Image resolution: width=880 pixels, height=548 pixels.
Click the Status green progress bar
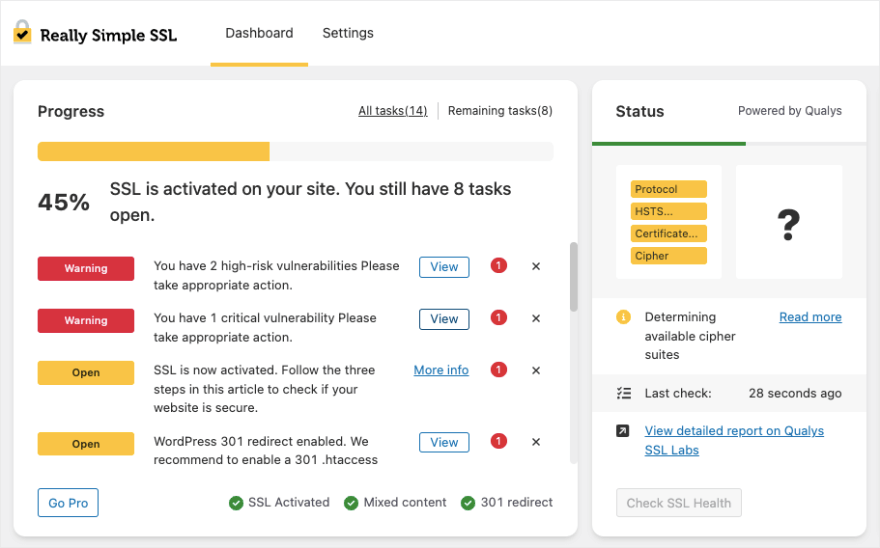[x=668, y=144]
